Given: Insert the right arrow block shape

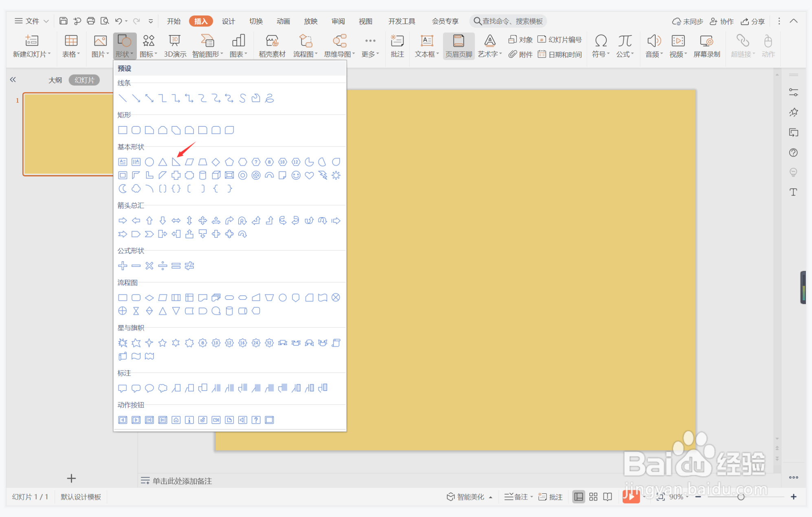Looking at the screenshot, I should (123, 221).
